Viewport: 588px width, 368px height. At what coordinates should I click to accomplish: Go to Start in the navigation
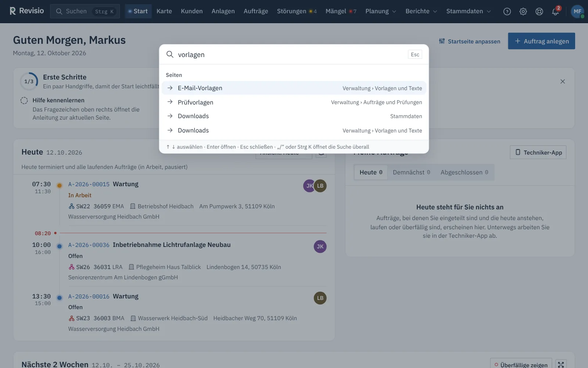[138, 11]
